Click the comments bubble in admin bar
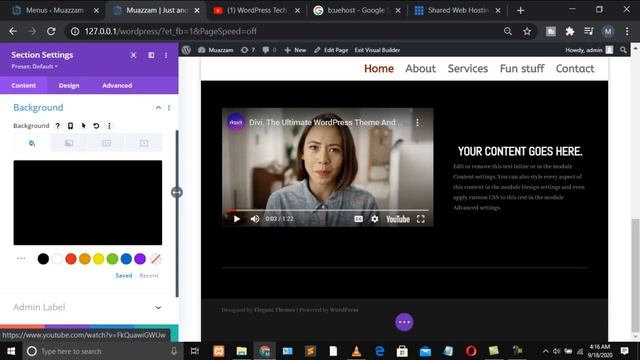Viewport: 640px width, 360px height. coord(269,50)
